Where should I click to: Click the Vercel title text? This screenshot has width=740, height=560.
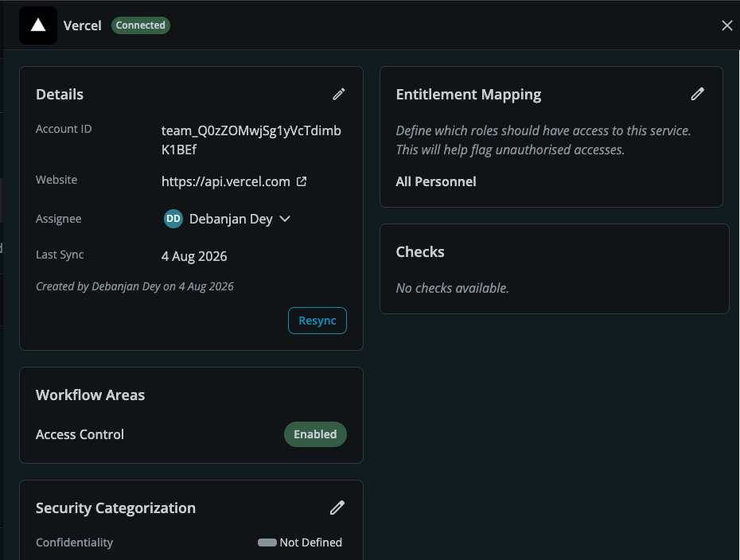[83, 25]
